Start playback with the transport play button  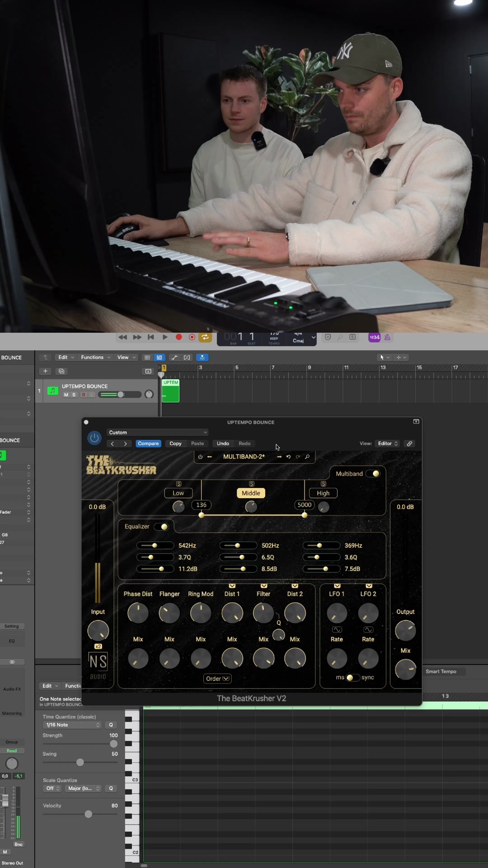pyautogui.click(x=165, y=337)
